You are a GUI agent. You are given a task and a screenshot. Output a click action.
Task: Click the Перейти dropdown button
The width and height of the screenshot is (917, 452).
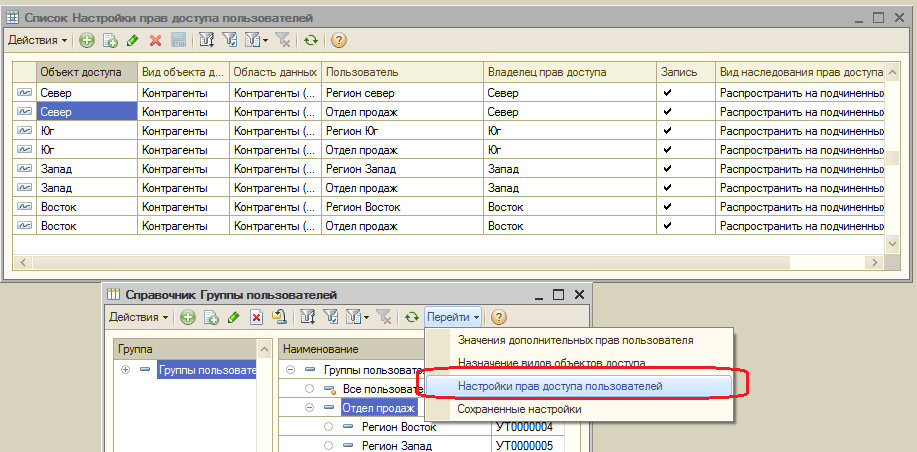453,317
